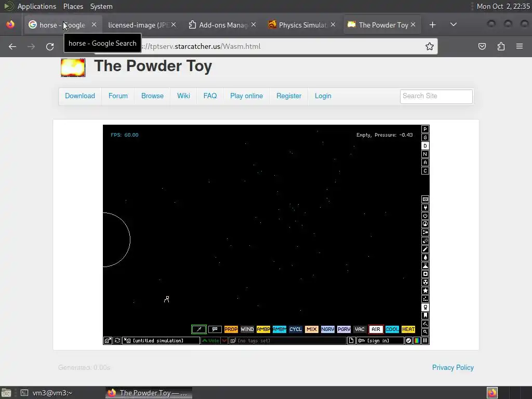Open the rainbow render options icon
This screenshot has width=532, height=399.
tap(417, 340)
